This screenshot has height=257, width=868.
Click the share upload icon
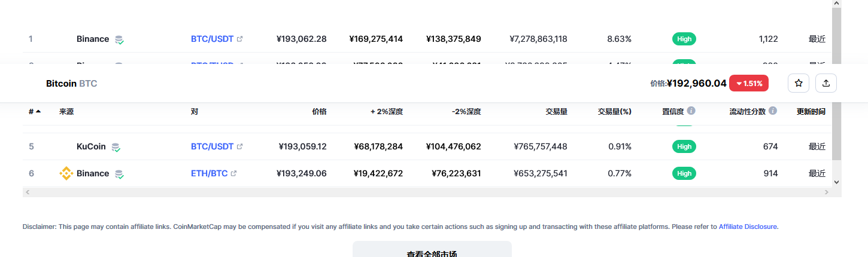(x=826, y=84)
